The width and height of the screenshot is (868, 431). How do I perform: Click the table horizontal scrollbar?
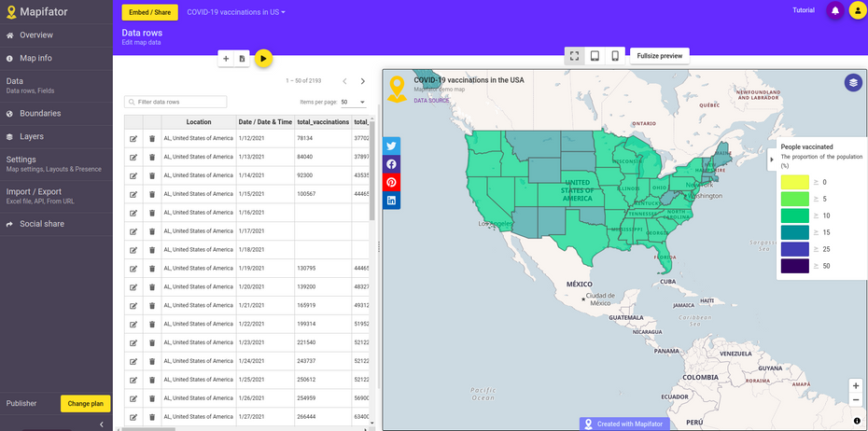coord(148,429)
